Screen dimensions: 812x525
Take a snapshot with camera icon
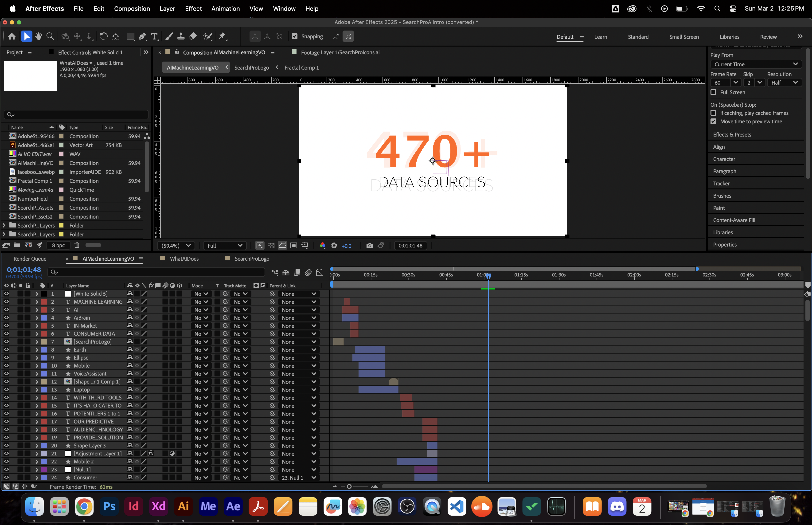click(369, 245)
